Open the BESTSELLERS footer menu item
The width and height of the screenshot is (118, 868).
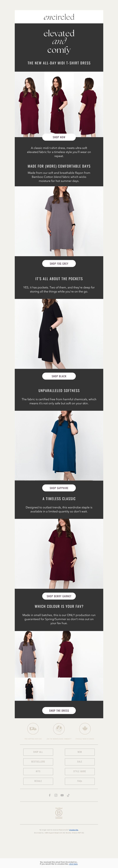pos(38,762)
